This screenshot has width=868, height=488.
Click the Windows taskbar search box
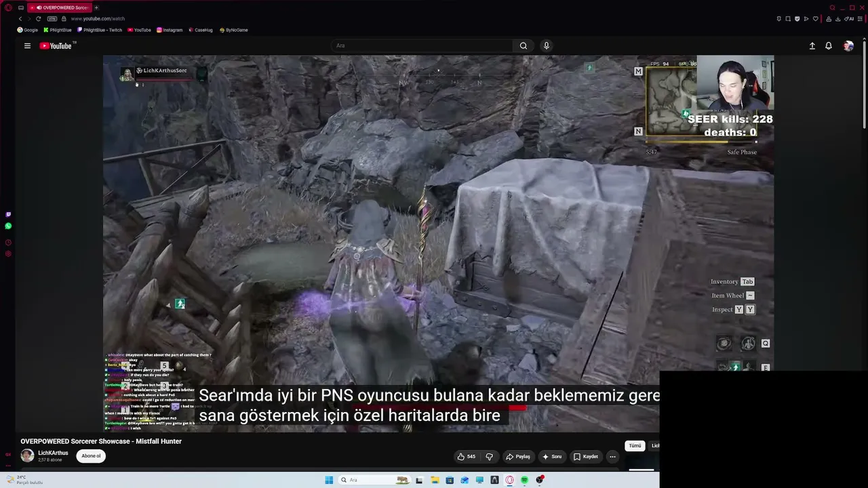[374, 480]
